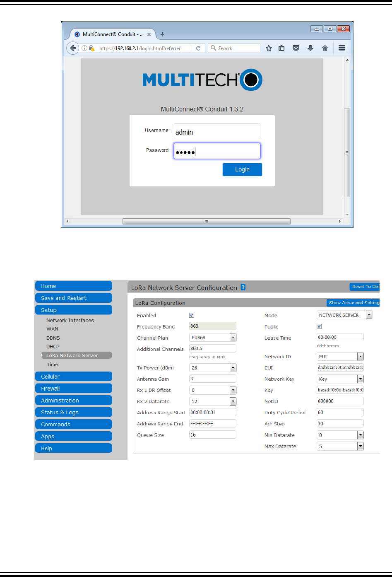Image resolution: width=392 pixels, height=577 pixels.
Task: Click the Lease Time field
Action: (x=340, y=338)
